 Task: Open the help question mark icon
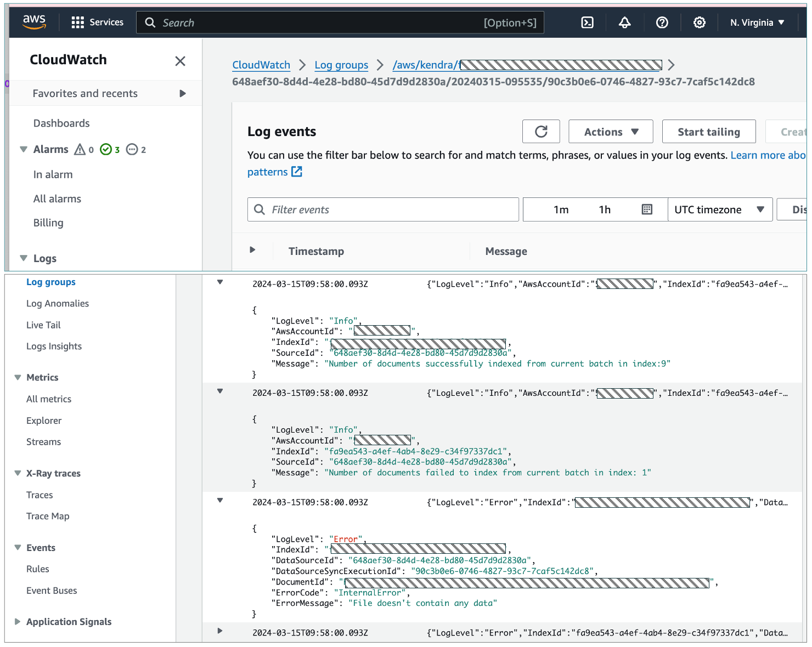coord(662,22)
